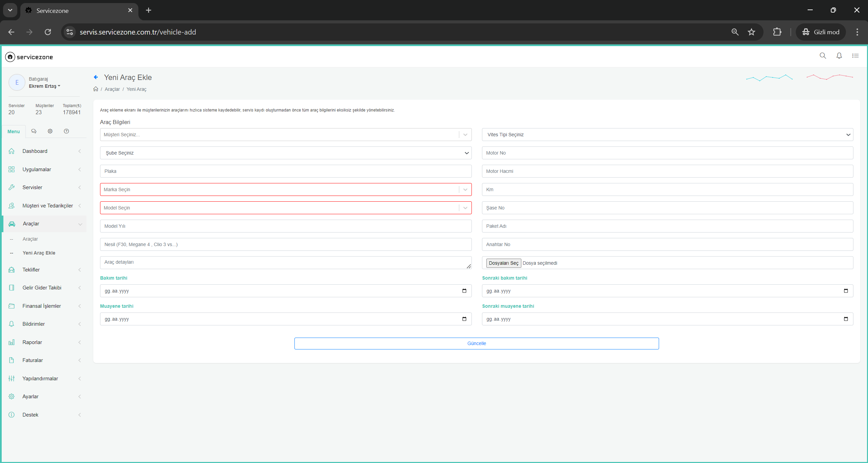The width and height of the screenshot is (868, 463).
Task: Expand the Şube Seçiniz dropdown
Action: click(285, 153)
